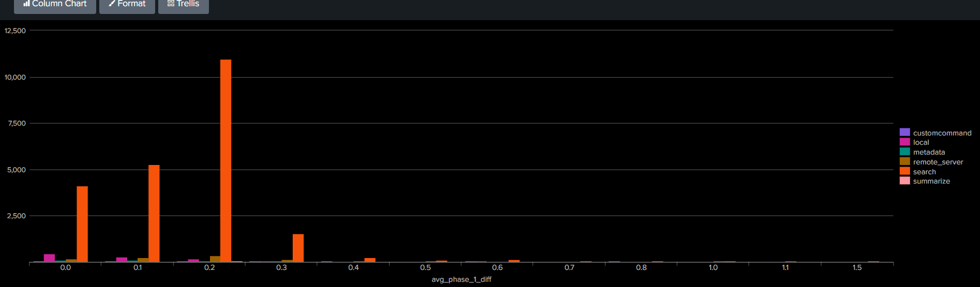Click the summarize pink legend swatch
The height and width of the screenshot is (287, 980).
pyautogui.click(x=904, y=180)
